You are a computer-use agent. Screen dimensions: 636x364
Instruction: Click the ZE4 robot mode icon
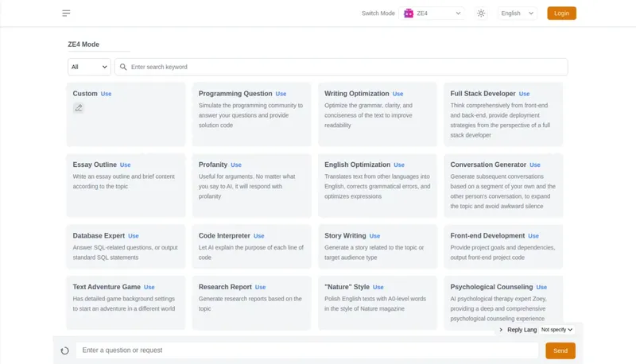409,14
